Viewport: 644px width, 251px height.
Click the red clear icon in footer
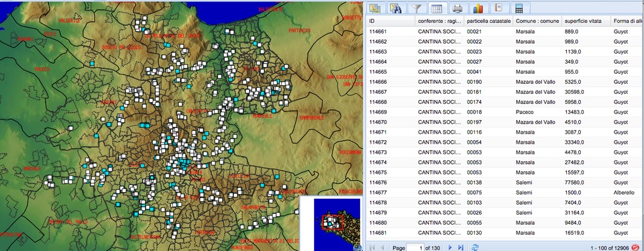pos(635,247)
